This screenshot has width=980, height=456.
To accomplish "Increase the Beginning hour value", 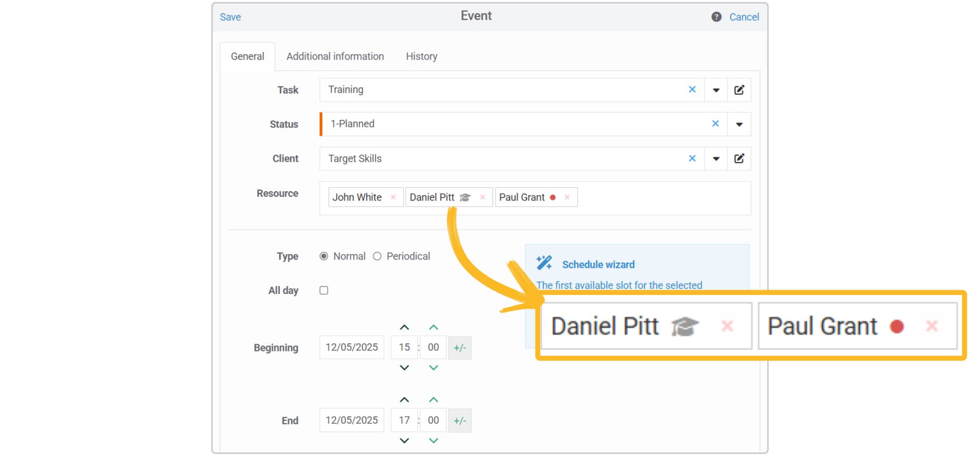I will pos(404,327).
